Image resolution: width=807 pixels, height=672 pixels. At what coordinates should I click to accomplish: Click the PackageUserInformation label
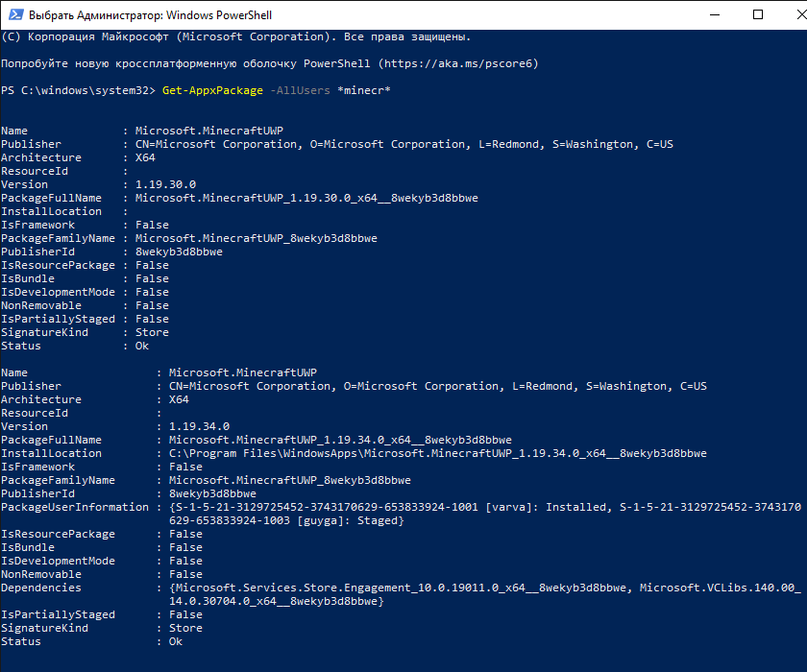75,507
